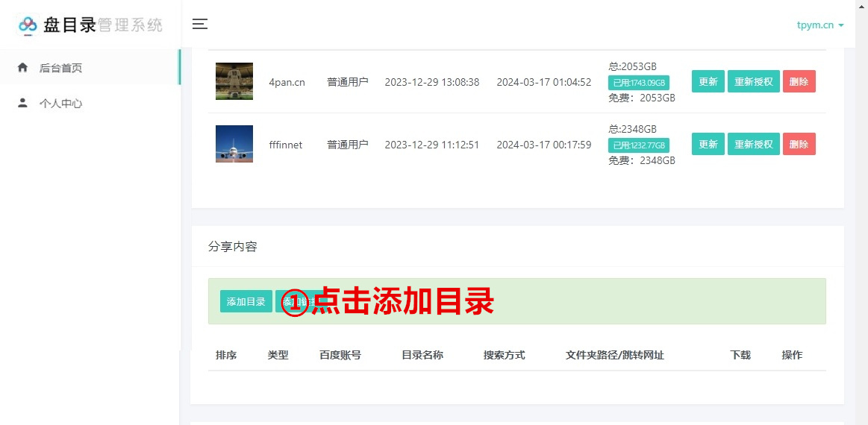Click the hamburger menu toggle icon

[200, 24]
